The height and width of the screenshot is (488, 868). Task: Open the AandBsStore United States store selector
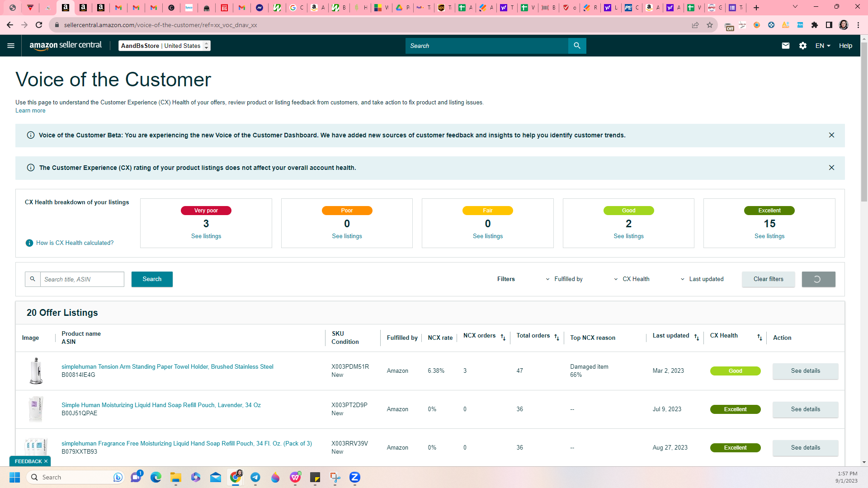tap(165, 46)
